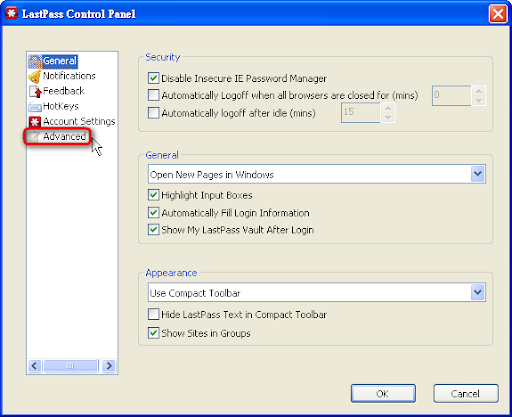512x417 pixels.
Task: Click sidebar scroll left arrow
Action: pyautogui.click(x=34, y=366)
